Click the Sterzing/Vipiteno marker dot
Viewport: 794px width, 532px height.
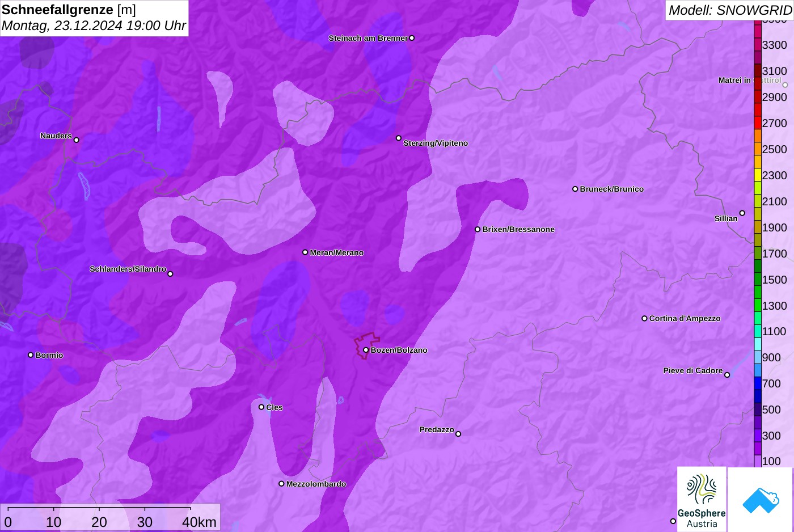pos(399,138)
